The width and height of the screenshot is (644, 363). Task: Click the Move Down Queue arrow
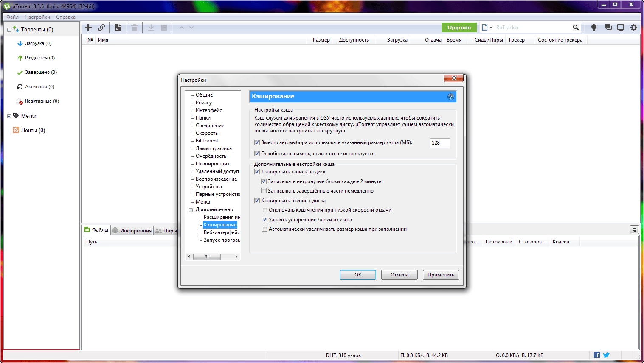click(191, 28)
